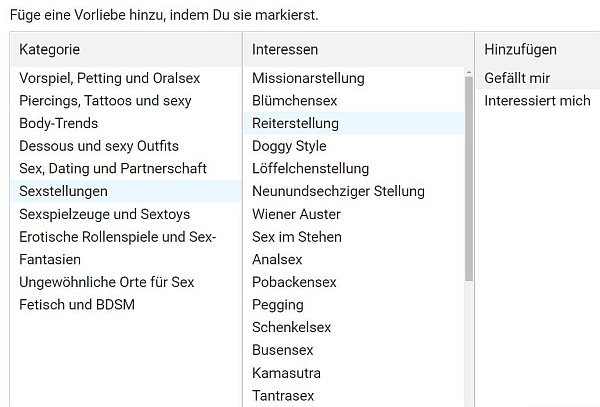Select the 'Kamasutra' interest entry
Viewport: 600px width, 407px height.
point(284,373)
